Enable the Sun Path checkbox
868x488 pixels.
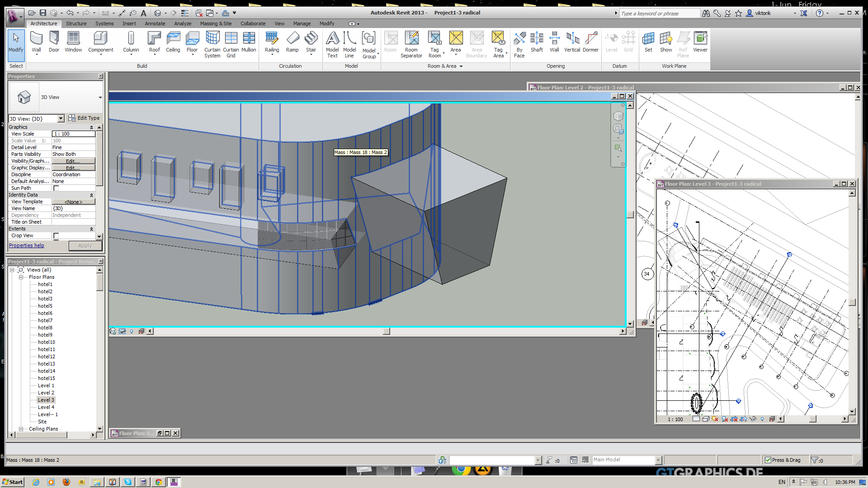click(56, 188)
